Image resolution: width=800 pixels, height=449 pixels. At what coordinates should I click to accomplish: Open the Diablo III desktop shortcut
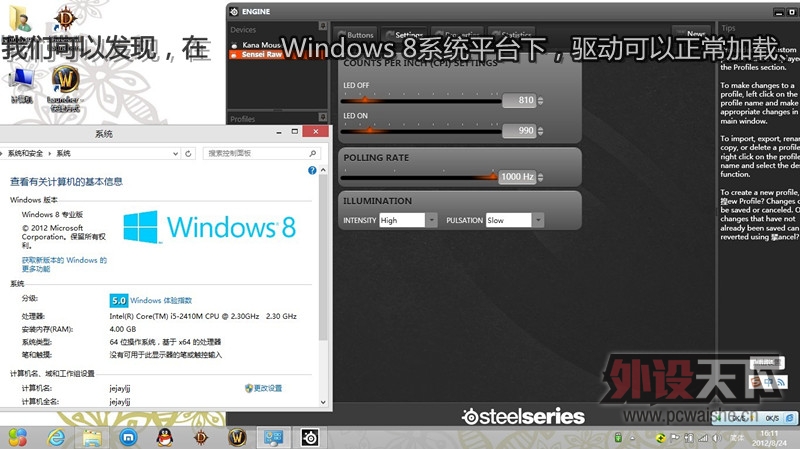65,19
